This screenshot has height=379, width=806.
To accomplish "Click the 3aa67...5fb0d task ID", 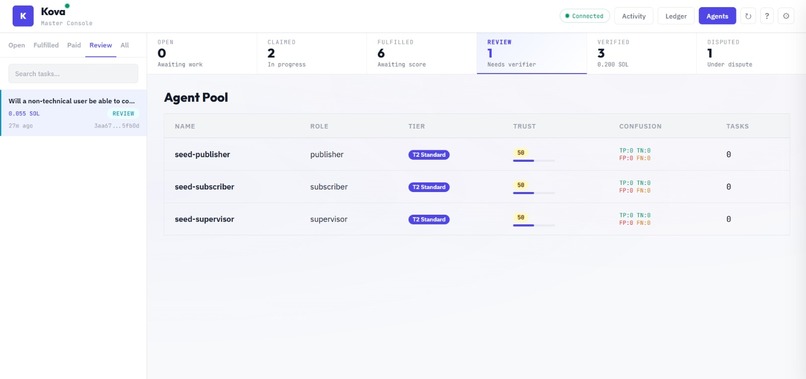I will 117,125.
